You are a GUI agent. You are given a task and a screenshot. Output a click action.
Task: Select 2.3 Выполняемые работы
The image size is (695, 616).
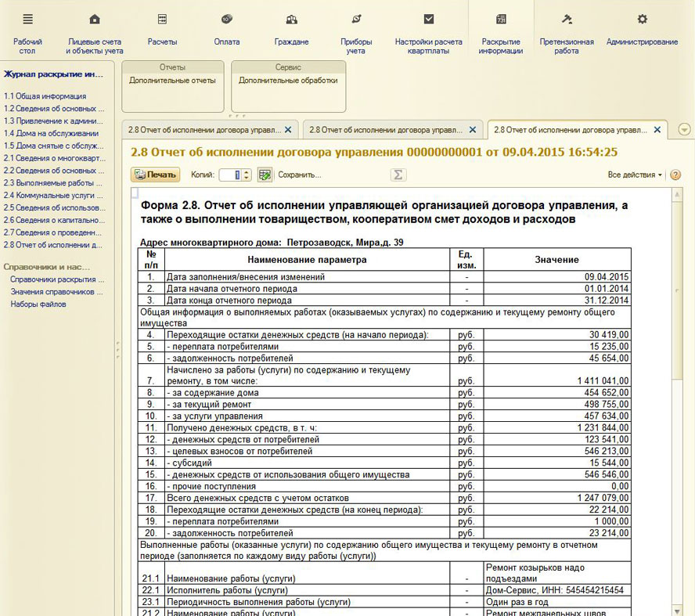click(52, 183)
